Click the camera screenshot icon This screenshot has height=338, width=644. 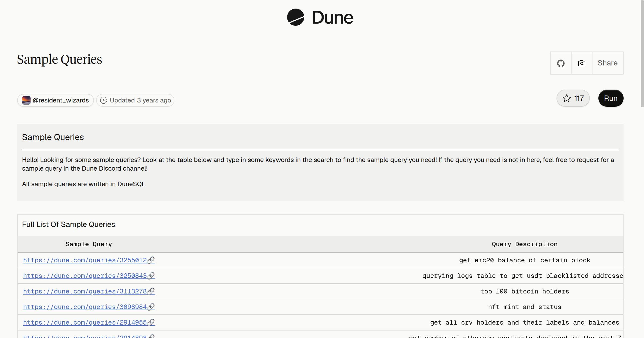coord(581,63)
